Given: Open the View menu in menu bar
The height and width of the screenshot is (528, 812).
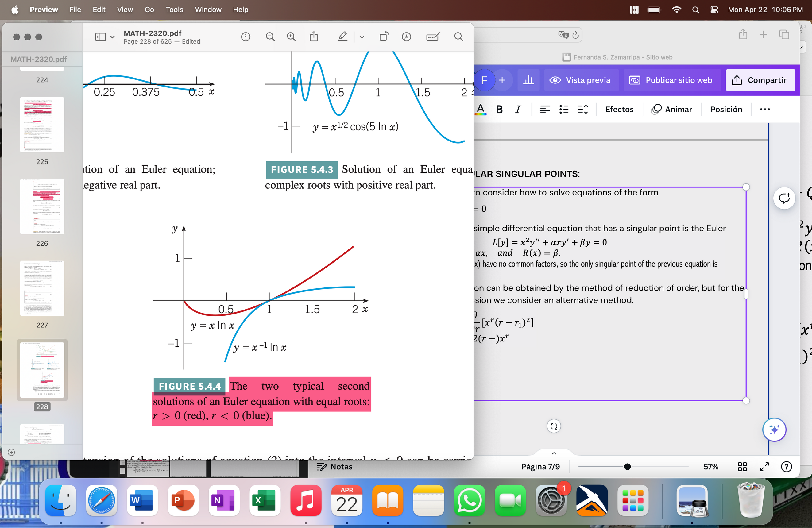Looking at the screenshot, I should point(125,10).
